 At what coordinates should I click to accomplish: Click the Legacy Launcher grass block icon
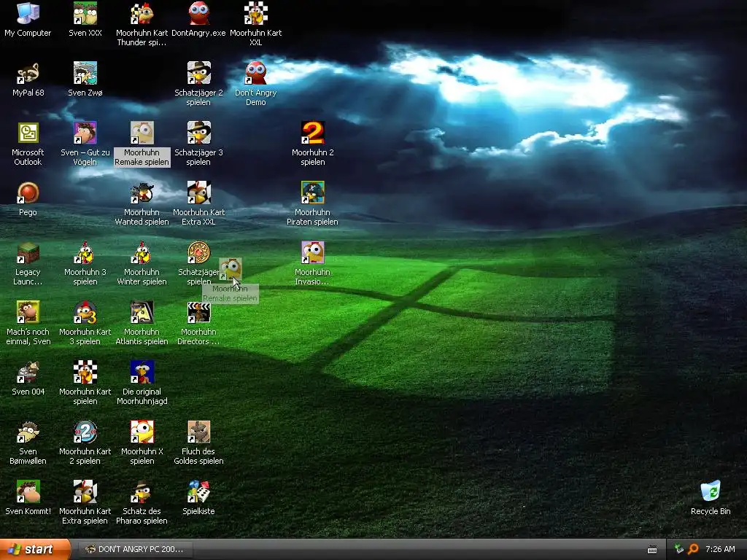[x=28, y=252]
